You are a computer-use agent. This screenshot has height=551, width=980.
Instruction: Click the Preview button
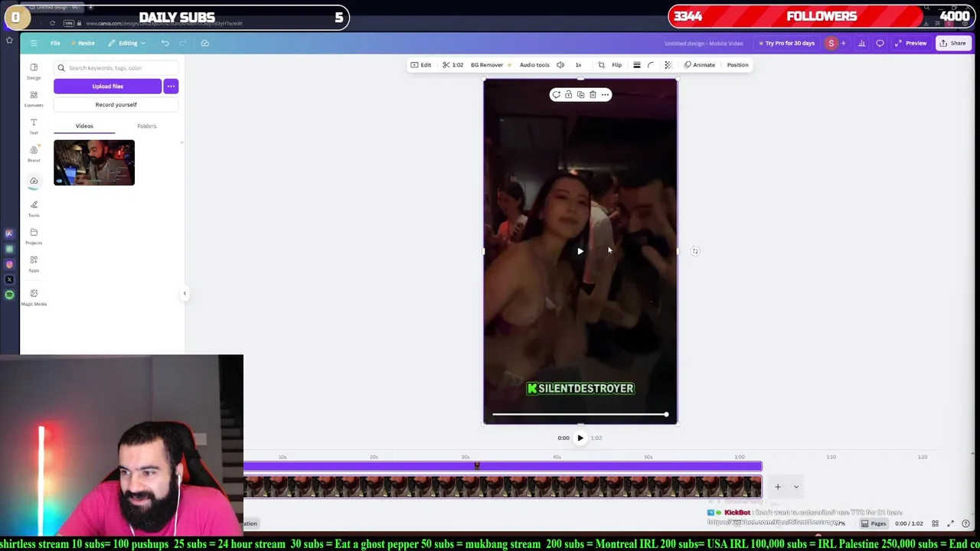(x=910, y=43)
